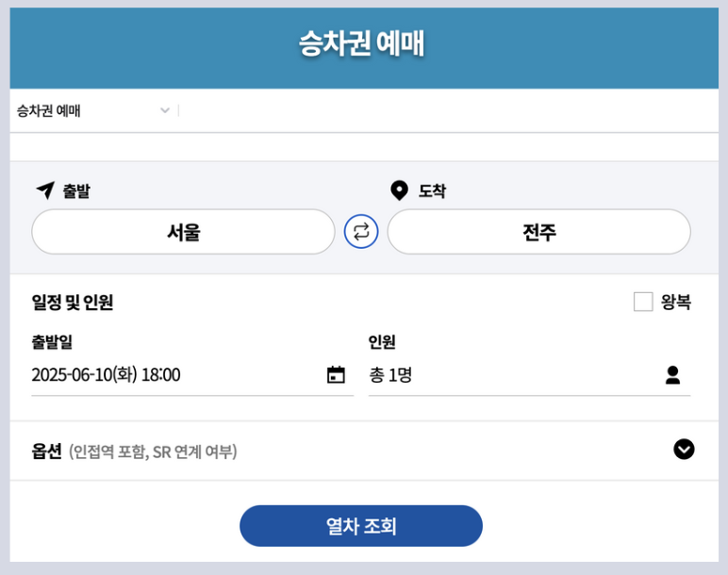Click the 왕복 label text
Viewport: 728px width, 575px height.
[675, 303]
